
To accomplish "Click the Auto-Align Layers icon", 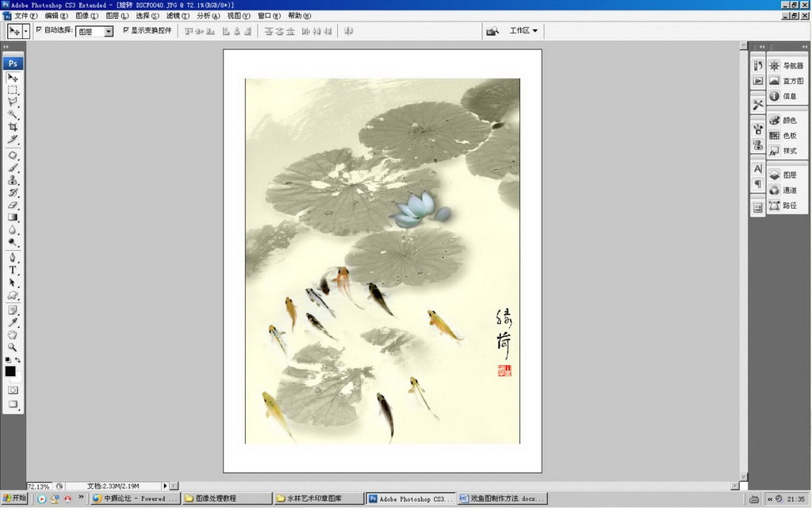I will 349,31.
